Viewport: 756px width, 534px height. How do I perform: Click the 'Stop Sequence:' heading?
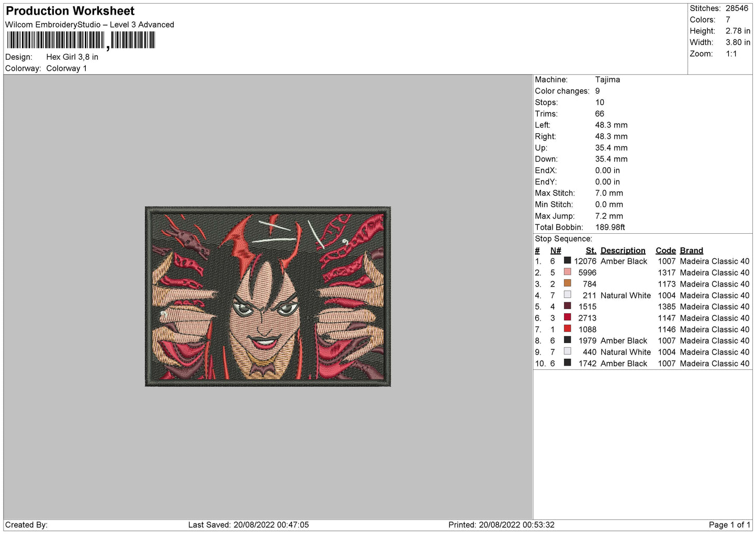563,239
